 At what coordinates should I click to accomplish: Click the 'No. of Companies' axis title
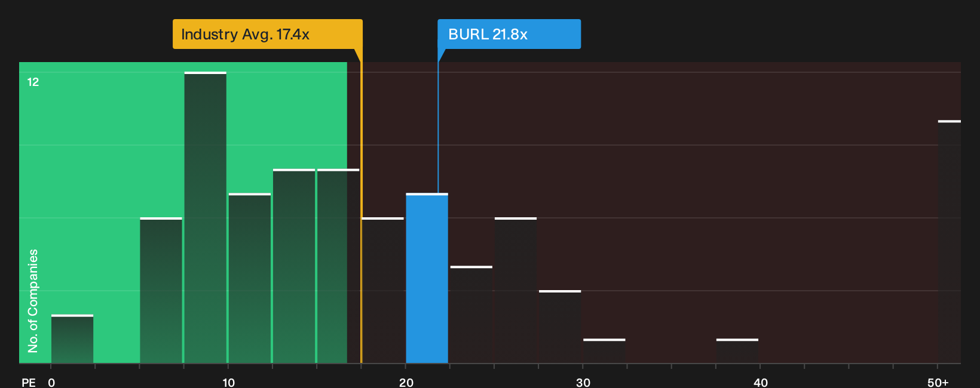pos(33,301)
